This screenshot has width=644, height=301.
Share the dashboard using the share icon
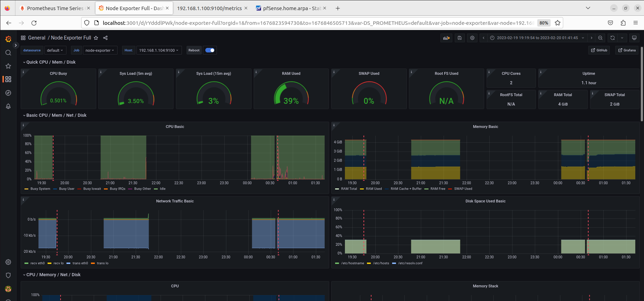point(105,38)
